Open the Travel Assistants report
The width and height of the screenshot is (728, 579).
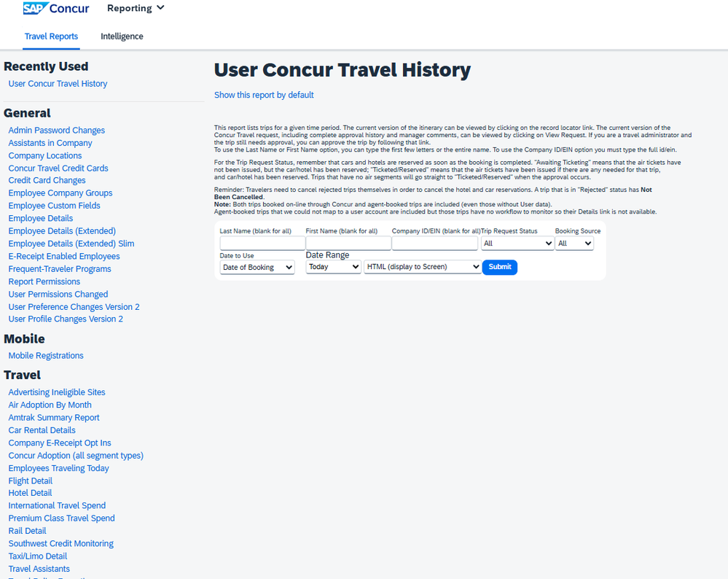point(39,569)
